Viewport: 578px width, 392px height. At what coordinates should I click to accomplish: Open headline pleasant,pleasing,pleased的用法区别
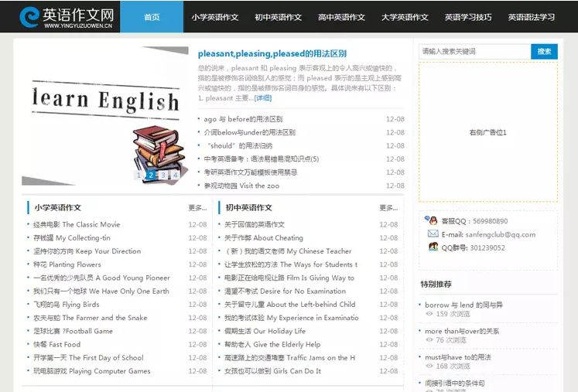click(272, 54)
